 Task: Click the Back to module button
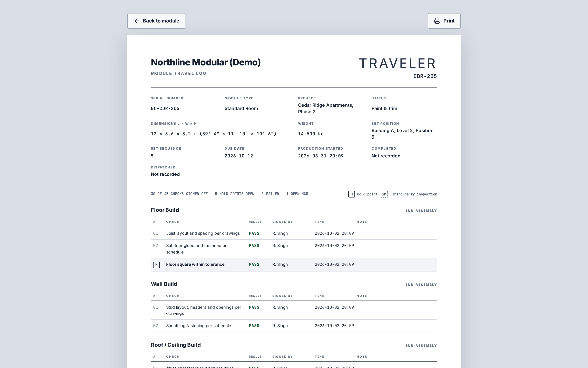(x=156, y=21)
